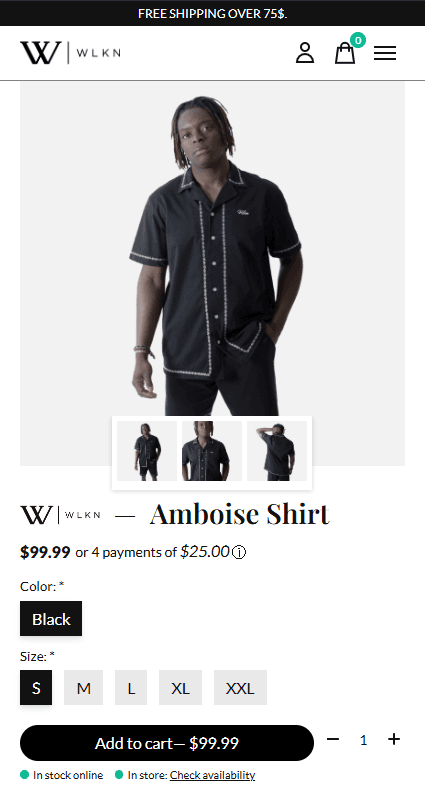Click the payment info circle icon
Screen dimensions: 425x800
coord(239,553)
